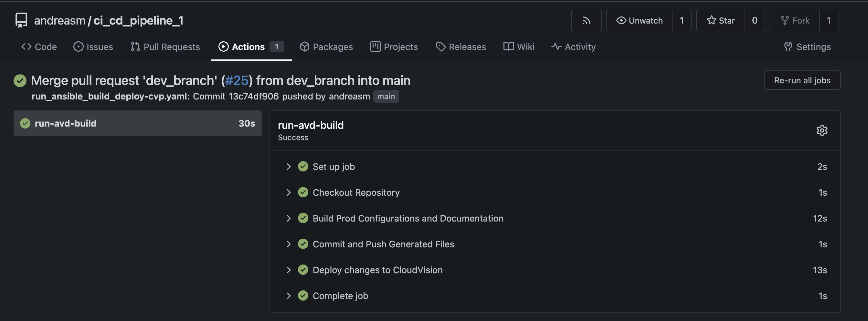Click the success icon beside Complete job
Screen dimensions: 868x321
[303, 296]
